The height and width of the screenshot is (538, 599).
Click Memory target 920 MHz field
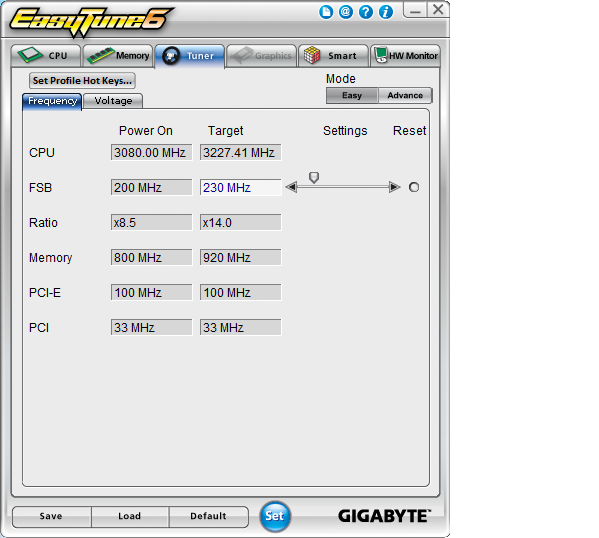[241, 258]
